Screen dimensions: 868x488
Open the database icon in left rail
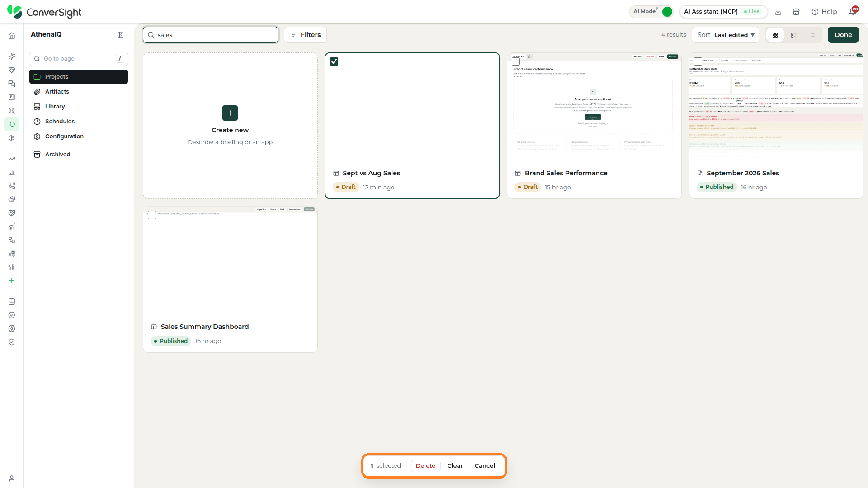point(12,301)
